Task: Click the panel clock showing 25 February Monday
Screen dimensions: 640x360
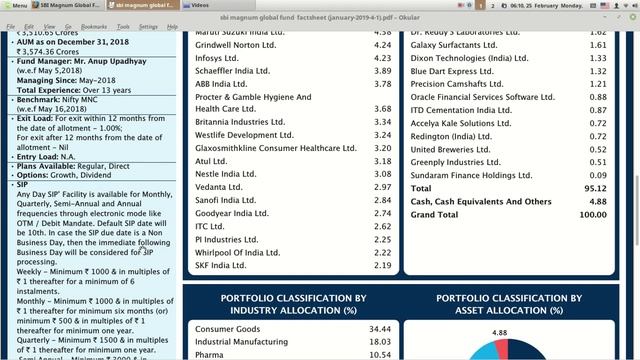Action: (x=546, y=5)
